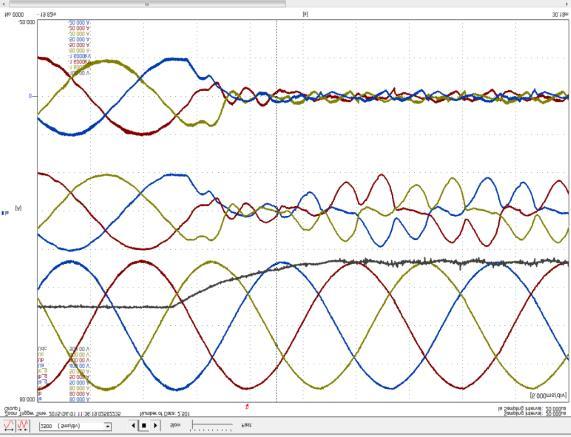This screenshot has width=571, height=437.
Task: Click the horizontal scrollbar thumb
Action: 147,4
